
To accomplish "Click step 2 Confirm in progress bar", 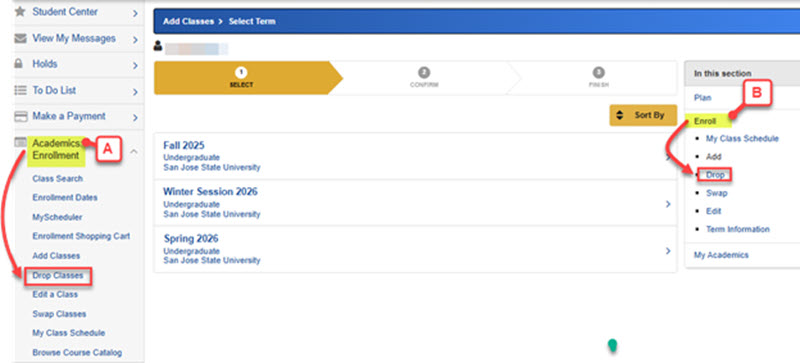I will pos(424,78).
